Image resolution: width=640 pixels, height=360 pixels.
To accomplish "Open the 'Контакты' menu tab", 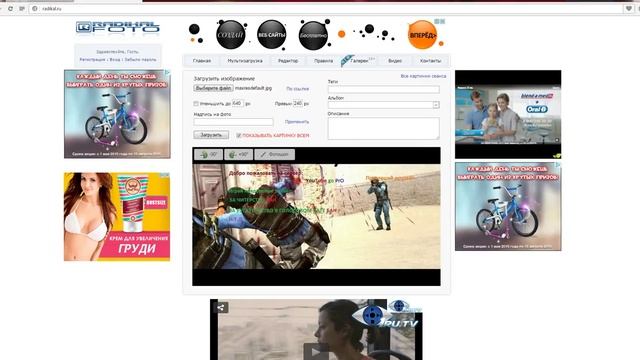I will [x=430, y=61].
